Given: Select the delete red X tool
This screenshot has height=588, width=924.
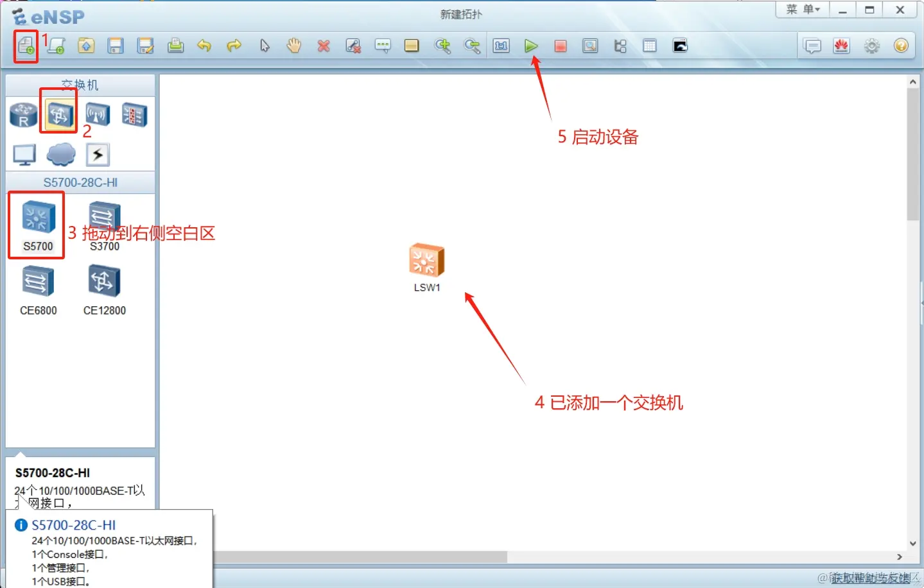Looking at the screenshot, I should (323, 46).
